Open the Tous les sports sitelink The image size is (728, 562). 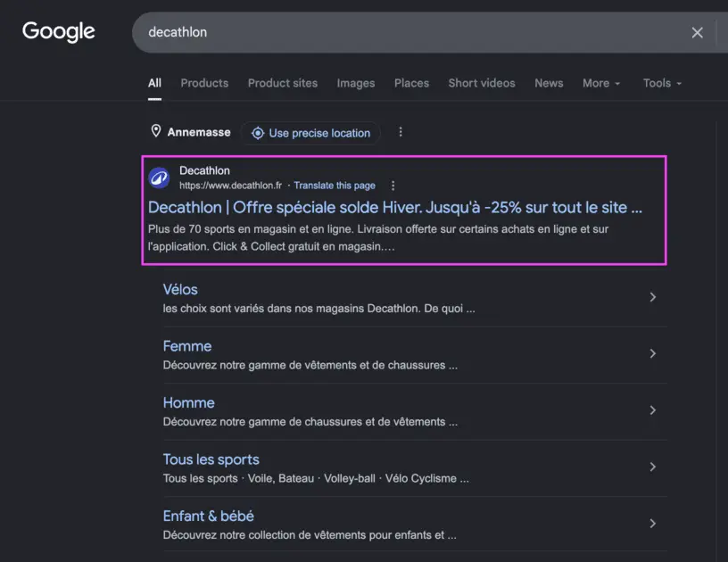[211, 459]
